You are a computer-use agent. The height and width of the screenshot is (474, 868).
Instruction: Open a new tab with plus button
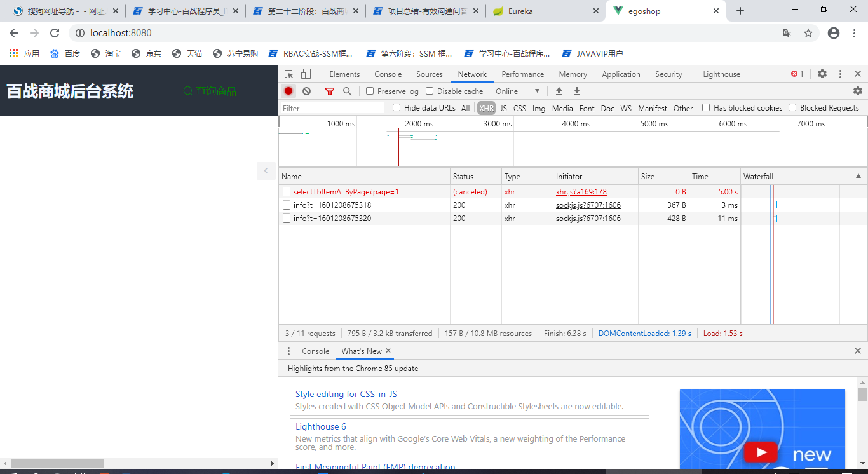[x=740, y=11]
